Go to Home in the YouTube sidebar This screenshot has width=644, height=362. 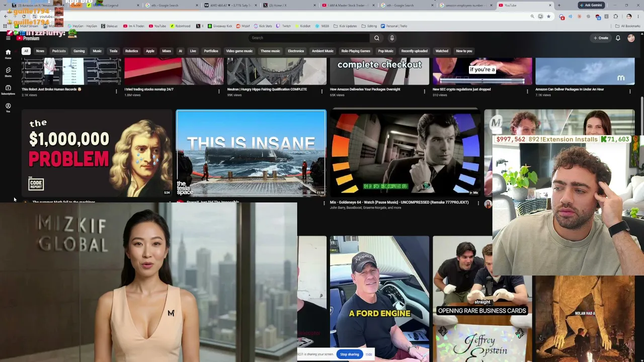point(8,54)
